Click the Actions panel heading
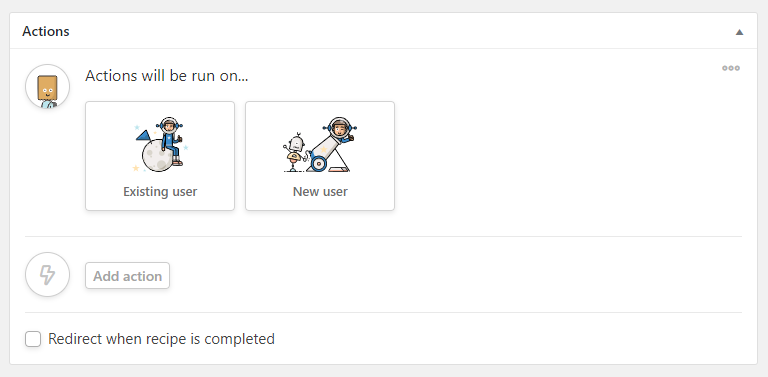This screenshot has height=377, width=768. (46, 31)
